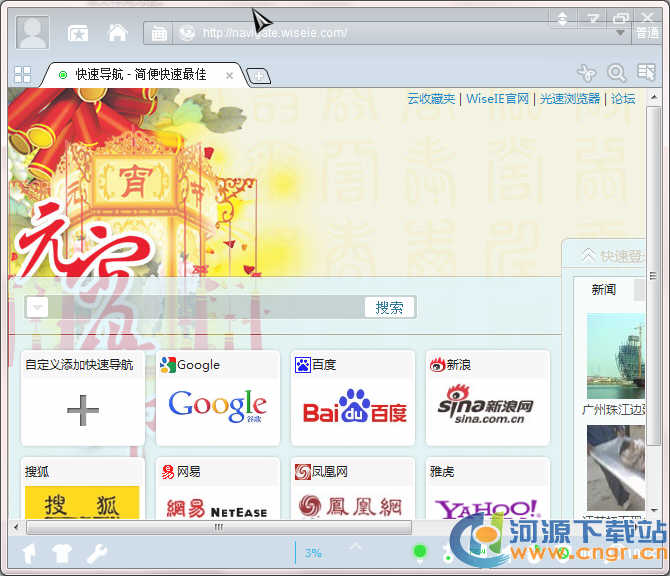Click the 广州珠江边 news caption

tap(614, 410)
